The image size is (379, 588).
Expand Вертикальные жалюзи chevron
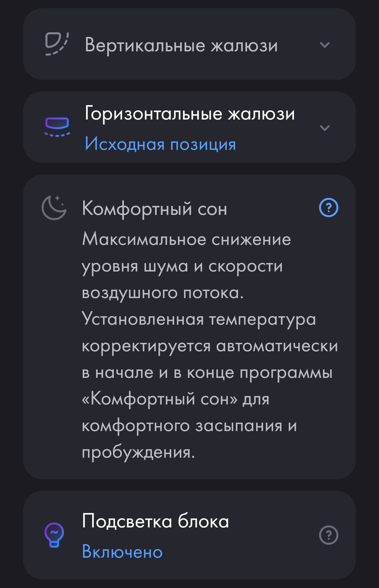[x=325, y=45]
